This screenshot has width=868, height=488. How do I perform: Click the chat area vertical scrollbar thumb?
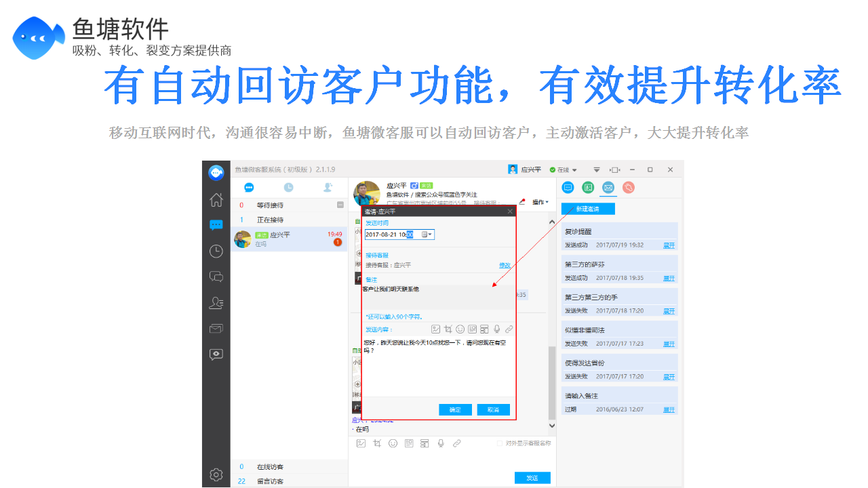(x=551, y=383)
